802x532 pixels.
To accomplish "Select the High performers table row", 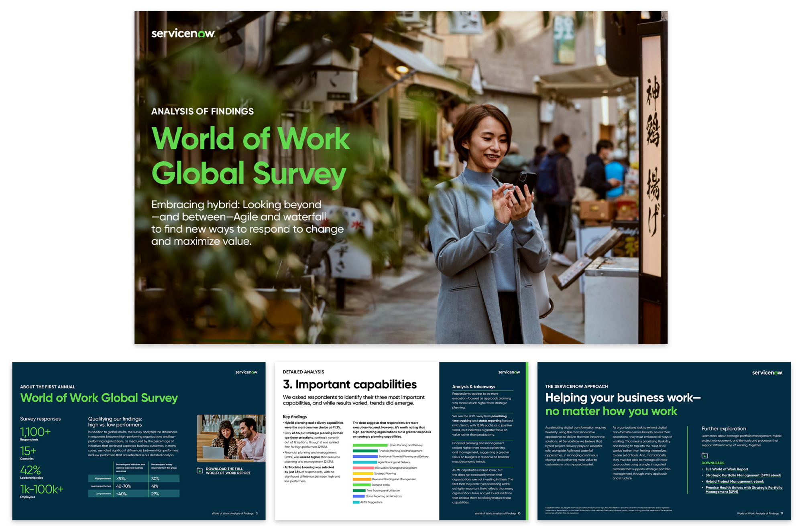I will (x=134, y=478).
